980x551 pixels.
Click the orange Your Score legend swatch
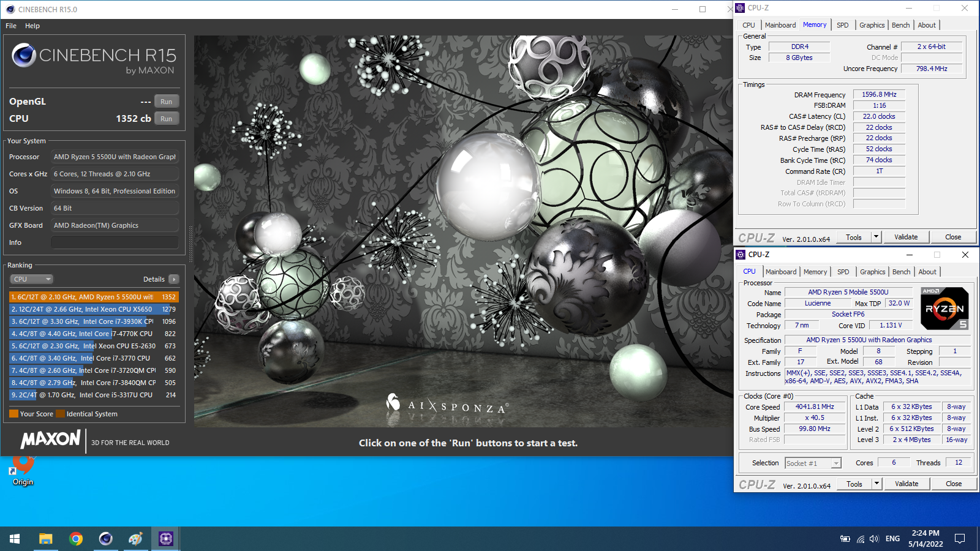13,414
